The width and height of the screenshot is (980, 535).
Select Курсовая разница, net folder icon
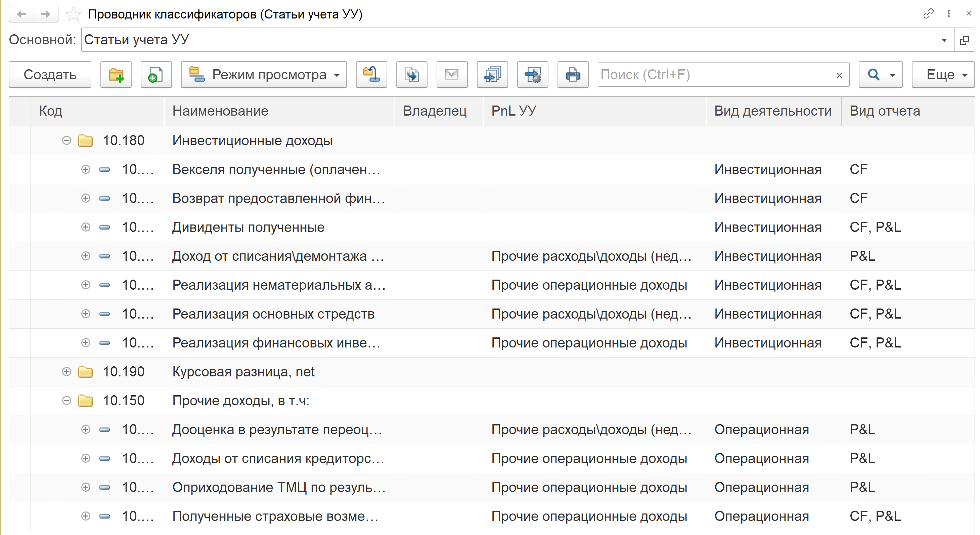click(x=86, y=372)
